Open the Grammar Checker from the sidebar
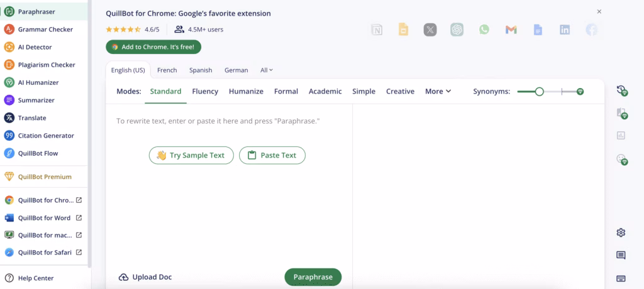 coord(45,30)
